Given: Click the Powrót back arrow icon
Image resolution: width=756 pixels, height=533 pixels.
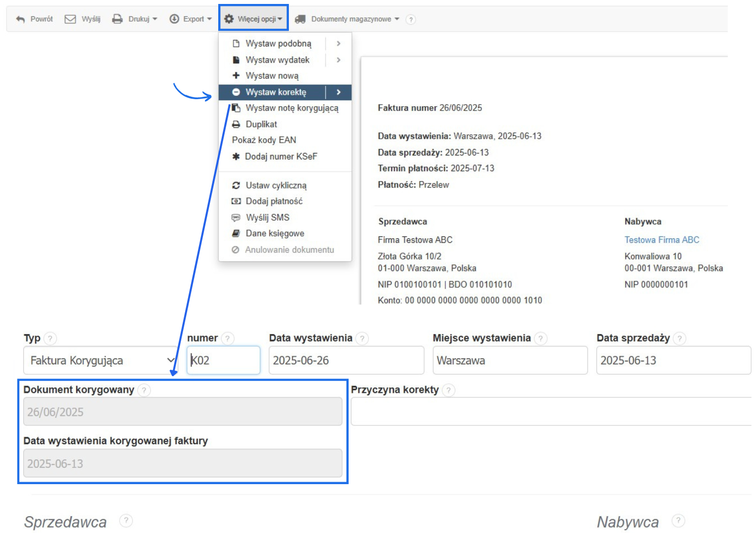Looking at the screenshot, I should point(20,19).
